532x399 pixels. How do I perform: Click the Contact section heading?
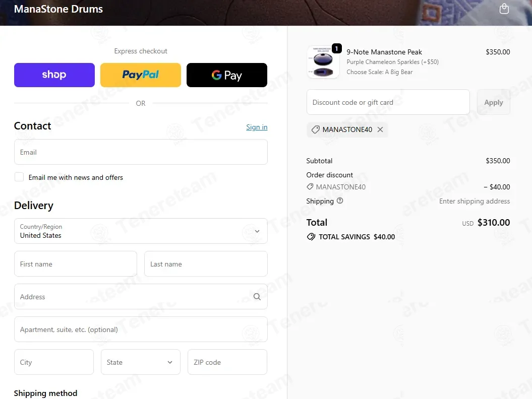pyautogui.click(x=32, y=126)
